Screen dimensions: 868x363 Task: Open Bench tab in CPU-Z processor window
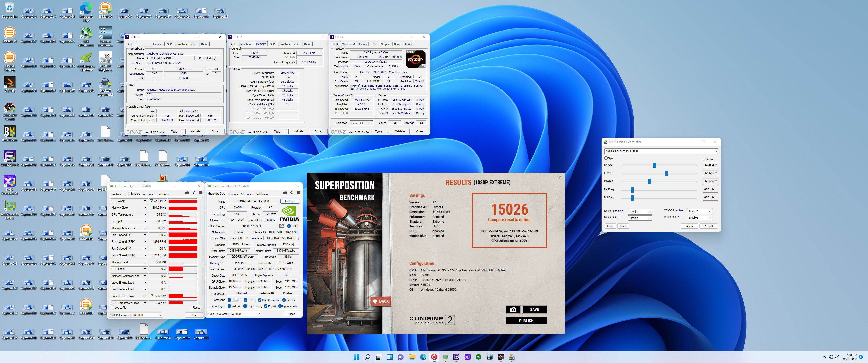pos(398,44)
